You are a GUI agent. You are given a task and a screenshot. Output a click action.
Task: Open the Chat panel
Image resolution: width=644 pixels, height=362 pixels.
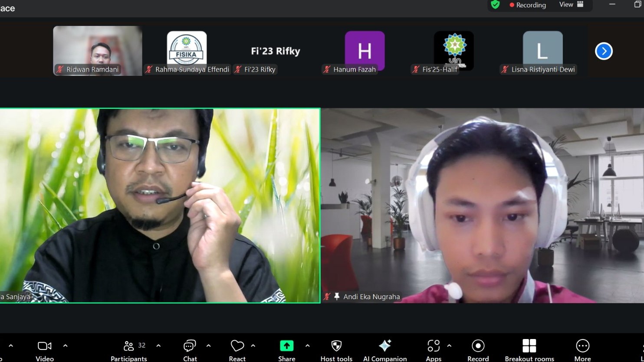tap(190, 346)
